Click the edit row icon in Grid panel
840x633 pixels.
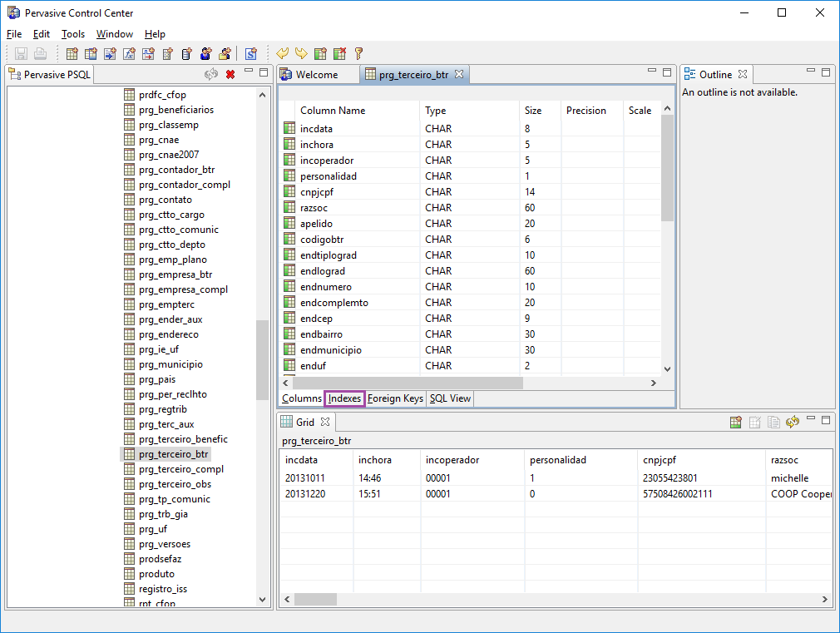[755, 423]
